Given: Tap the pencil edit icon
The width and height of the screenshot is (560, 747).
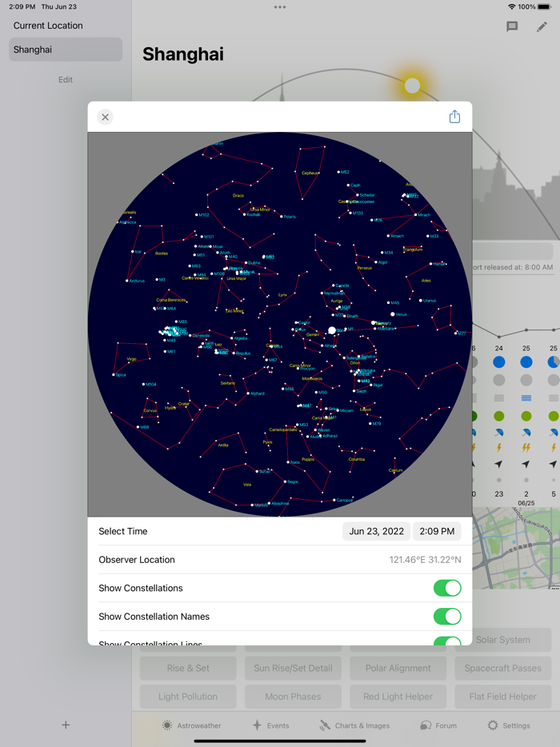Looking at the screenshot, I should [x=542, y=26].
